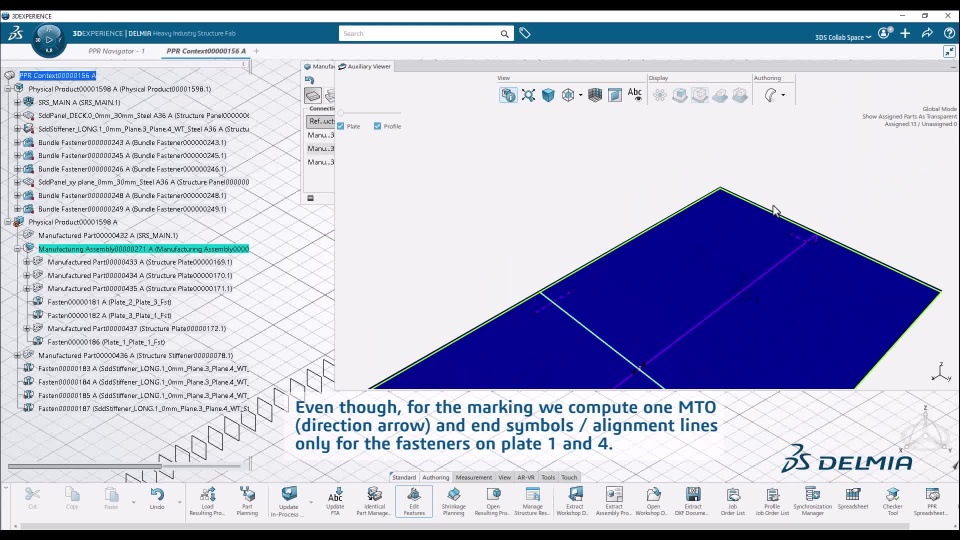
Task: Open the Measurement toolbar tab
Action: [473, 477]
